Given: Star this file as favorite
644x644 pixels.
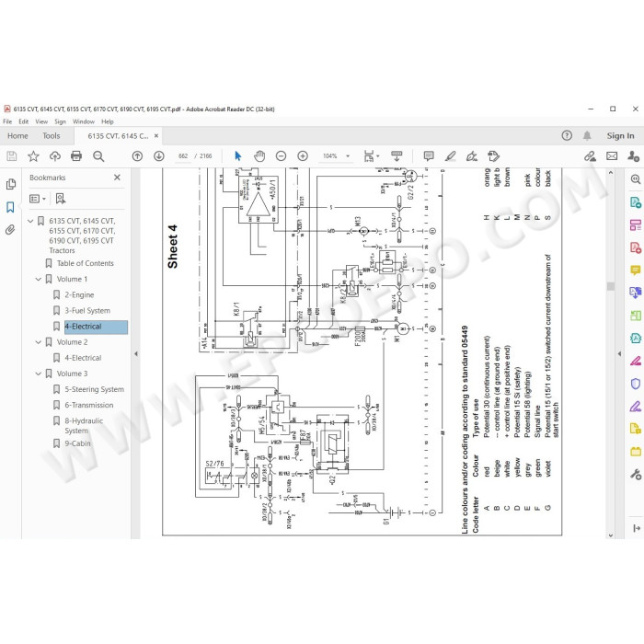Looking at the screenshot, I should coord(33,156).
